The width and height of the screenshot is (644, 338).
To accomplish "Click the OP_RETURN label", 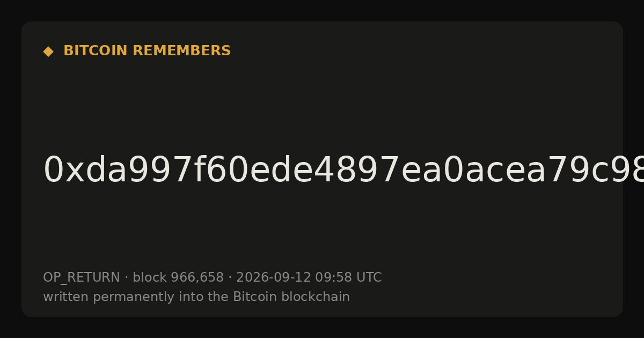I will point(82,278).
